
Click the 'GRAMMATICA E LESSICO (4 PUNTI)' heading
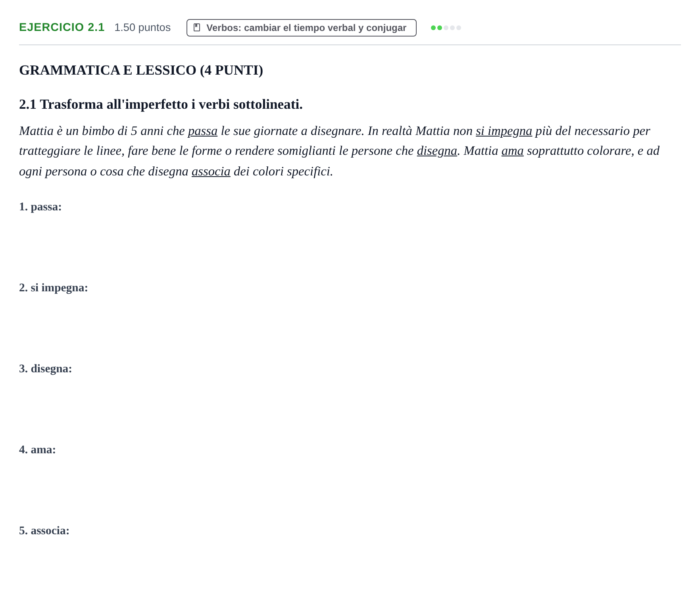click(141, 70)
